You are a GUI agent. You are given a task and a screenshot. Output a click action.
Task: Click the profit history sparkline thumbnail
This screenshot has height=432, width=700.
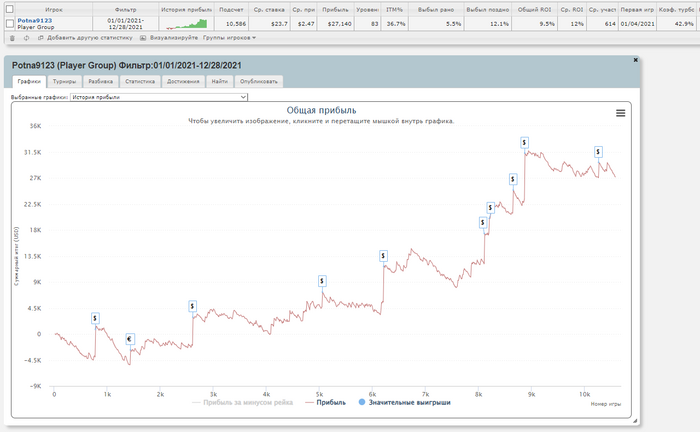[187, 24]
